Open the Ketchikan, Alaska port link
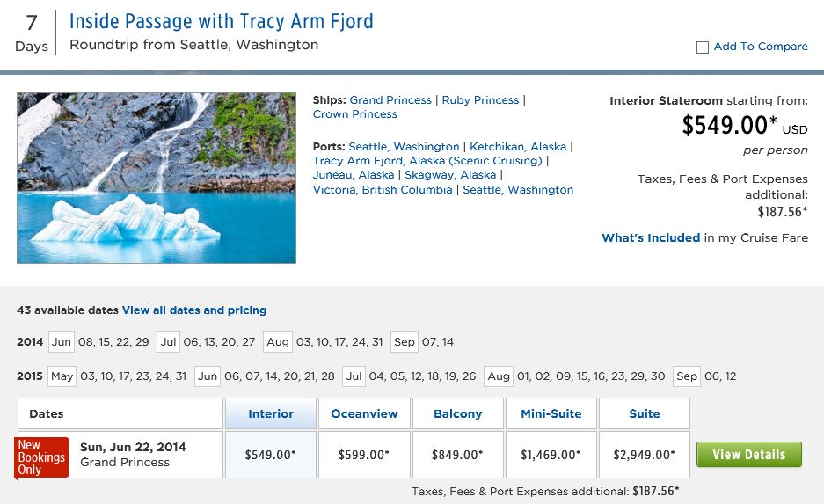 point(518,147)
